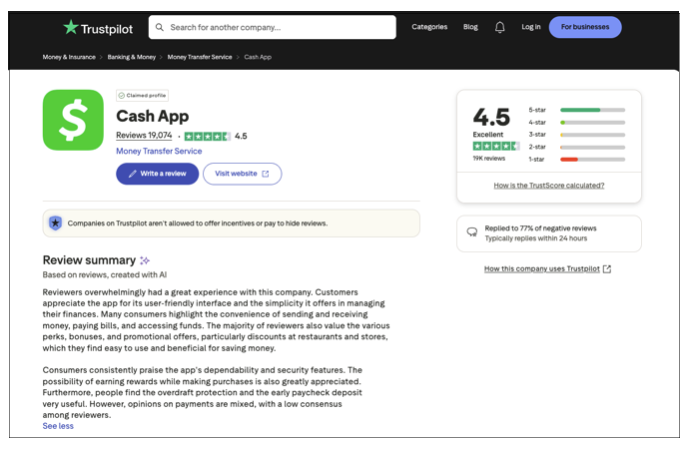The width and height of the screenshot is (689, 449).
Task: Click the AI sparkle icon beside Review summary
Action: (x=145, y=260)
